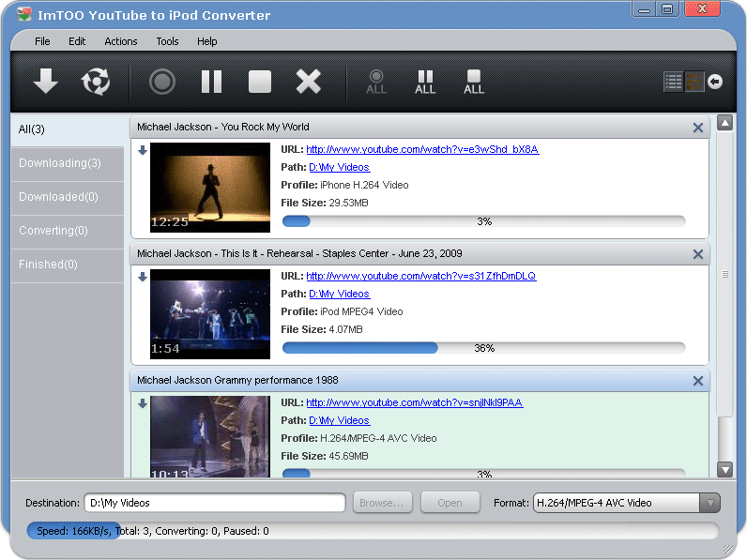Screen dimensions: 747x560
Task: Pause the selected task
Action: [211, 82]
